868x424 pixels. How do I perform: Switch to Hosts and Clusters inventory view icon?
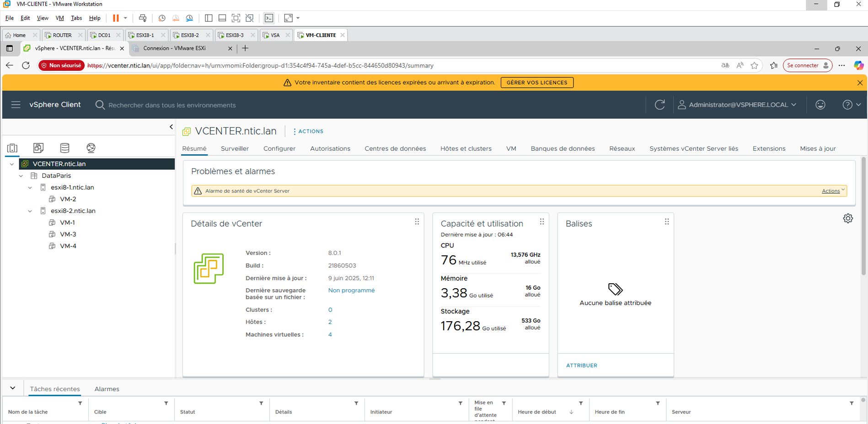12,148
